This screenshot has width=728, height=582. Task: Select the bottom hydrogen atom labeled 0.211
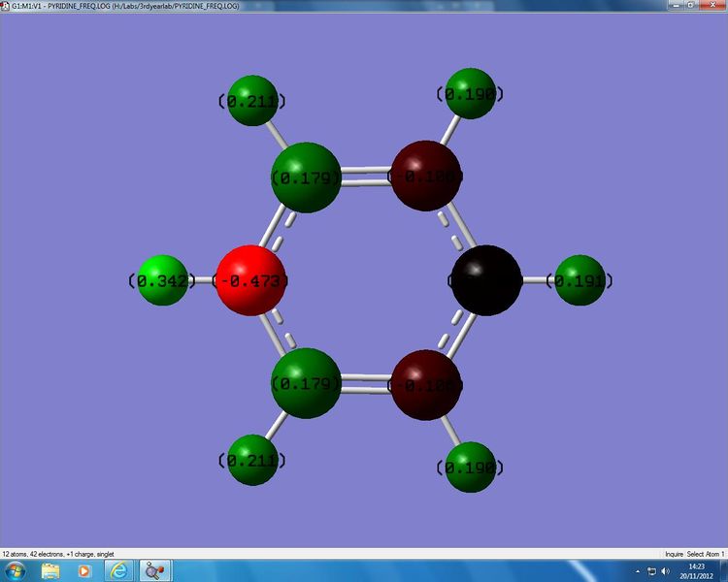click(x=252, y=461)
